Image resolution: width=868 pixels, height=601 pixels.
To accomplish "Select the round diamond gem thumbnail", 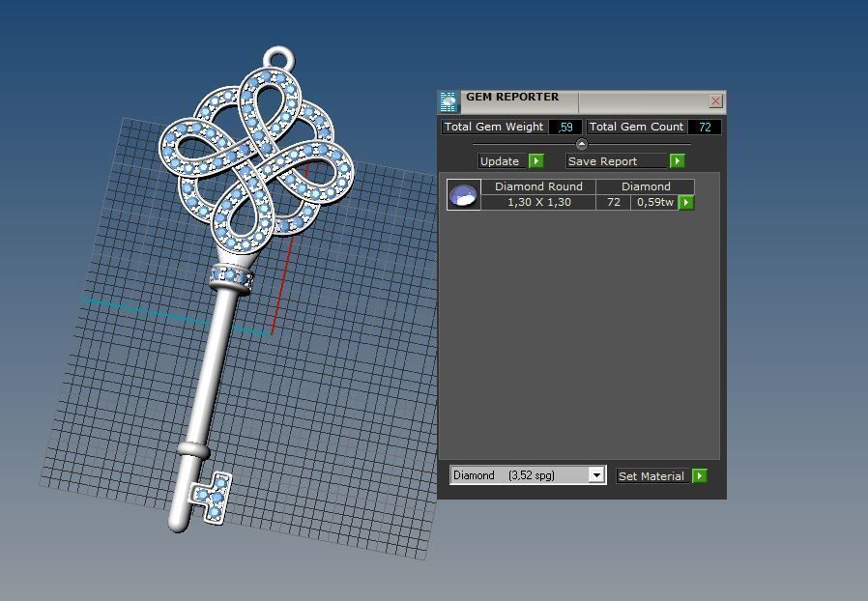I will click(x=464, y=194).
